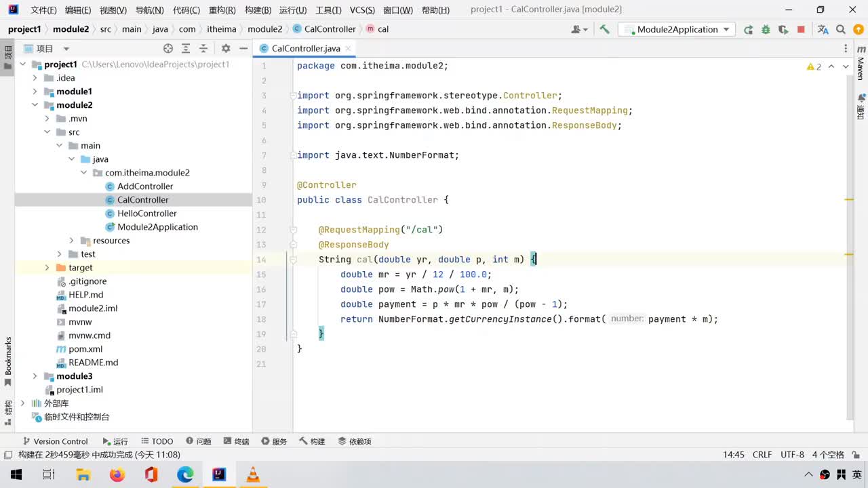Screen dimensions: 868x488
Task: Open the Maven tool window
Action: (861, 64)
